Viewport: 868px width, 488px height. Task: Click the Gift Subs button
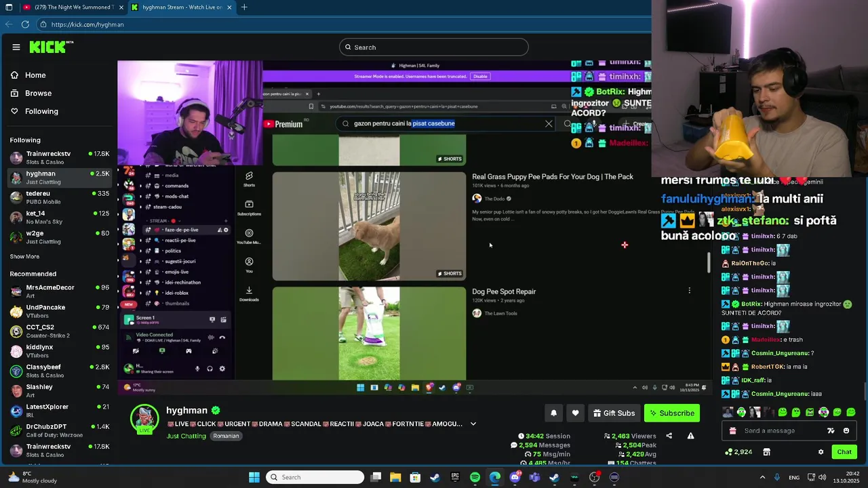[x=614, y=413]
